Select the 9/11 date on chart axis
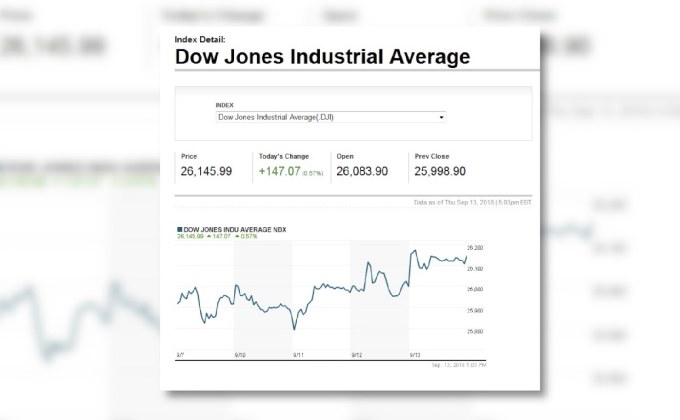The width and height of the screenshot is (680, 420). tap(298, 354)
